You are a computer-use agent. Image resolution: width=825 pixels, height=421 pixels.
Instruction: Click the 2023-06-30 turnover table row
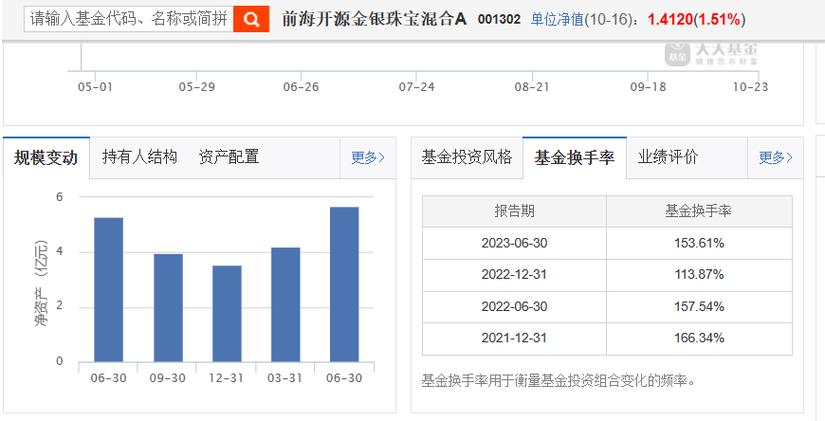(x=607, y=242)
